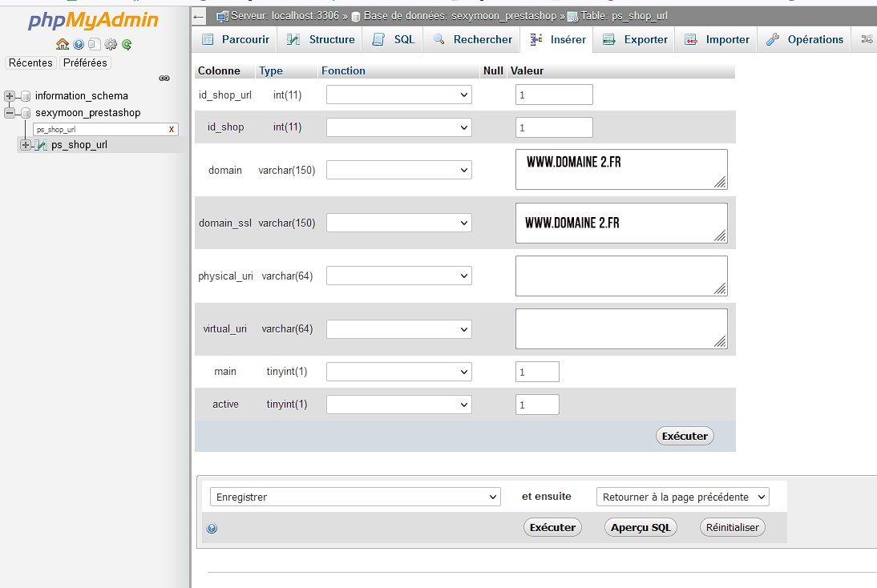The image size is (877, 588).
Task: Click Serveur: localhost:3306 breadcrumb link
Action: point(285,16)
